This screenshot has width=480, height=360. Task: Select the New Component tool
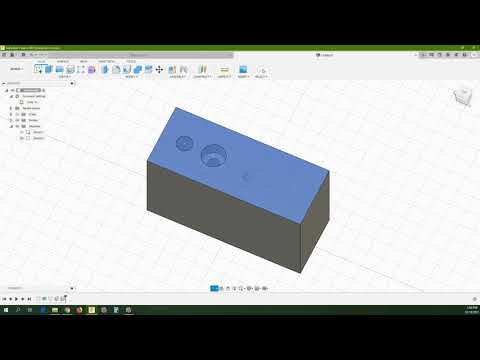172,69
